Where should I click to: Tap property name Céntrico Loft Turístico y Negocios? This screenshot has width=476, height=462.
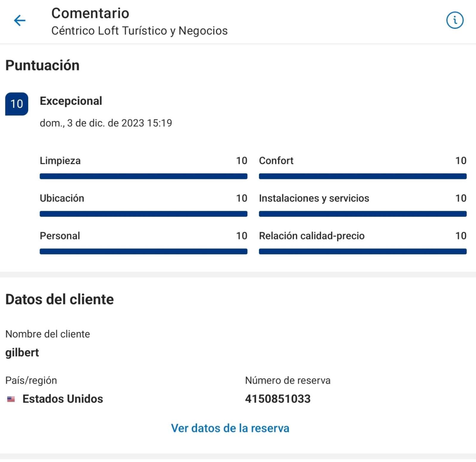139,31
